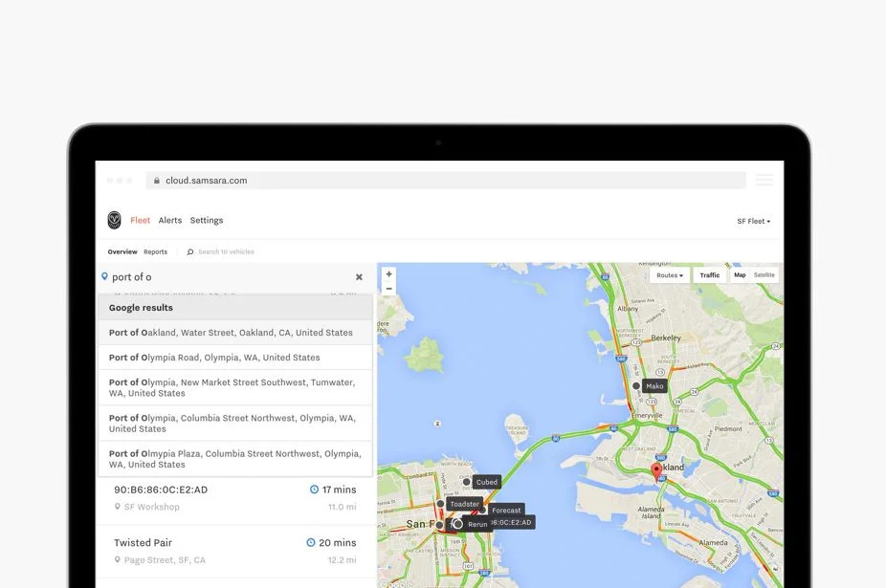The image size is (886, 588).
Task: Open the Fleet tab
Action: point(140,220)
